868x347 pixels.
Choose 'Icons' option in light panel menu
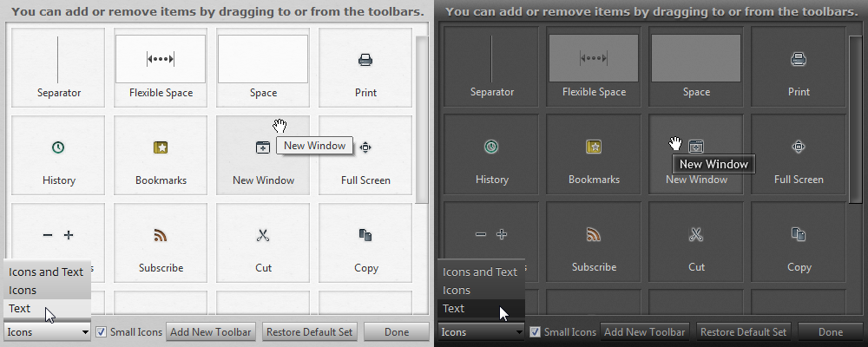47,290
